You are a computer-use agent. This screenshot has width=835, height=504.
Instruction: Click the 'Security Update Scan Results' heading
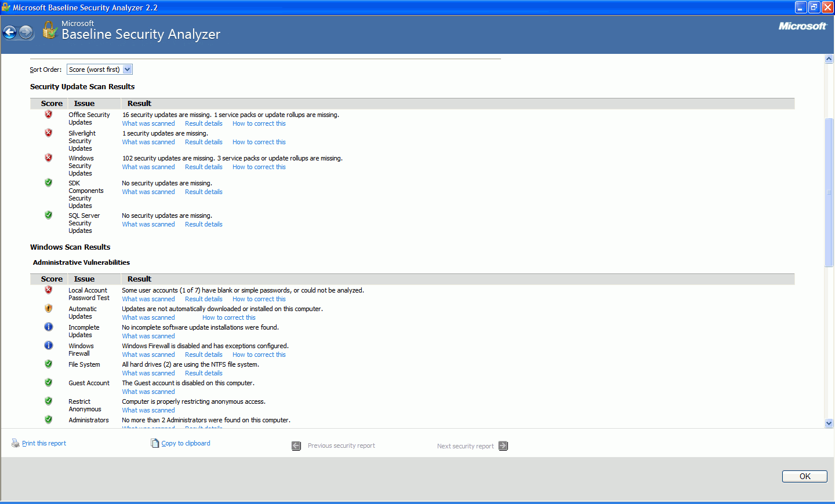pyautogui.click(x=82, y=86)
